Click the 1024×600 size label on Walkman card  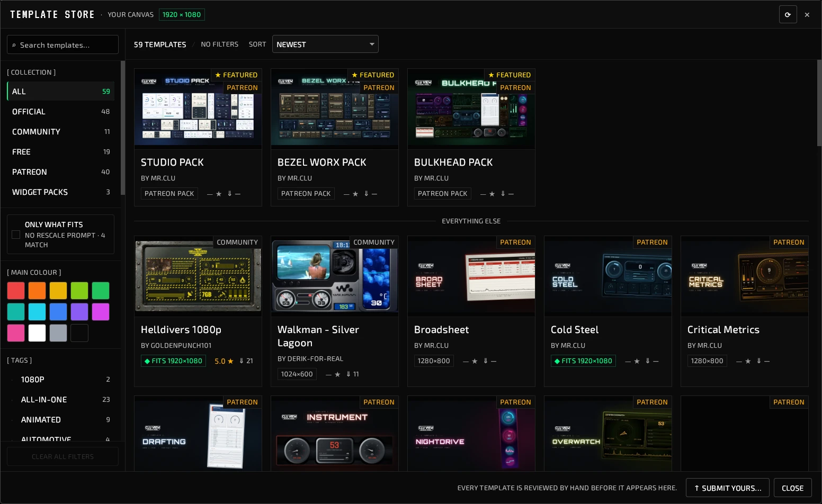297,374
